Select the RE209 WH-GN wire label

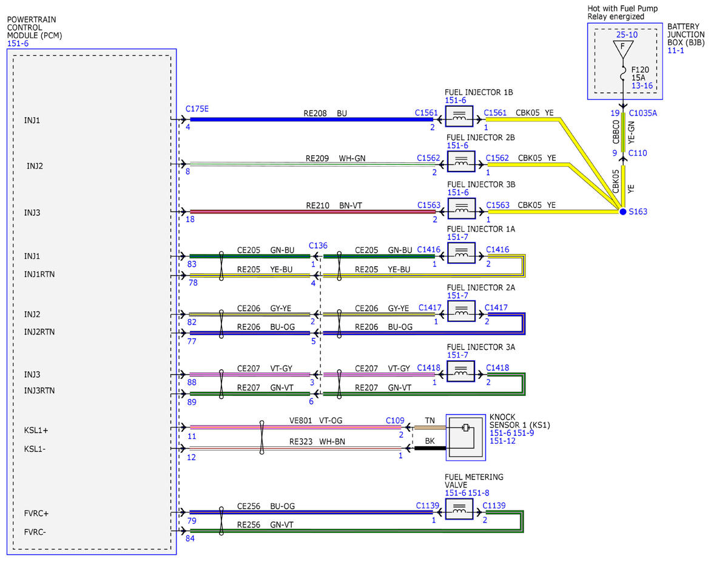tap(335, 158)
